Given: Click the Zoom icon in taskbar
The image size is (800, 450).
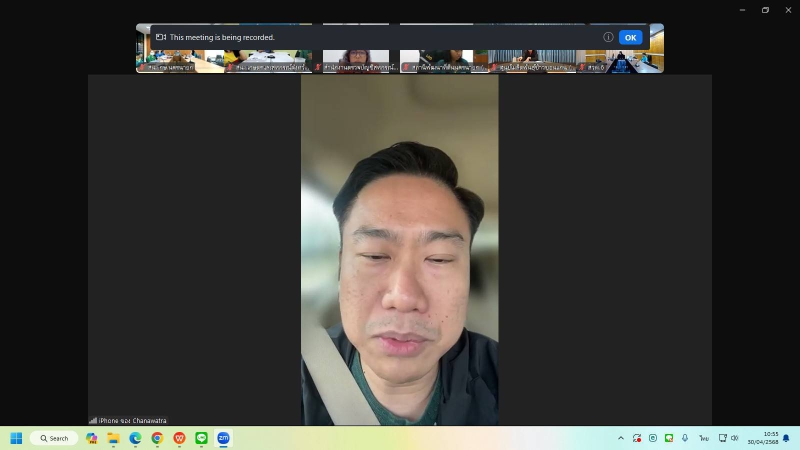Looking at the screenshot, I should pyautogui.click(x=223, y=438).
